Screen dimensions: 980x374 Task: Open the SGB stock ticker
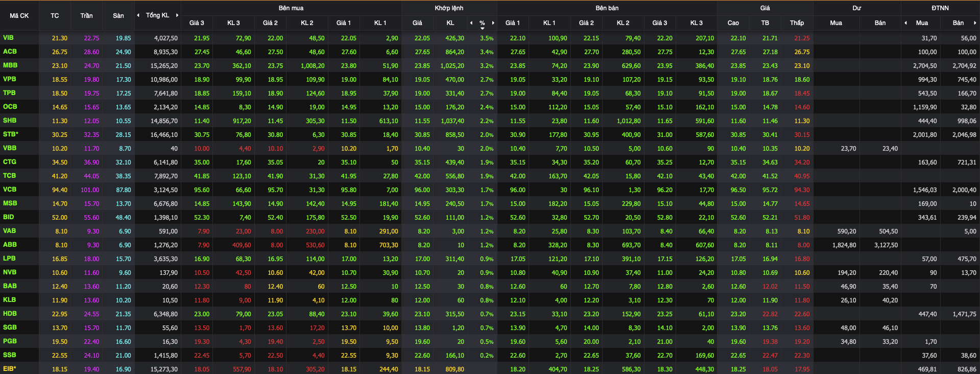point(10,328)
